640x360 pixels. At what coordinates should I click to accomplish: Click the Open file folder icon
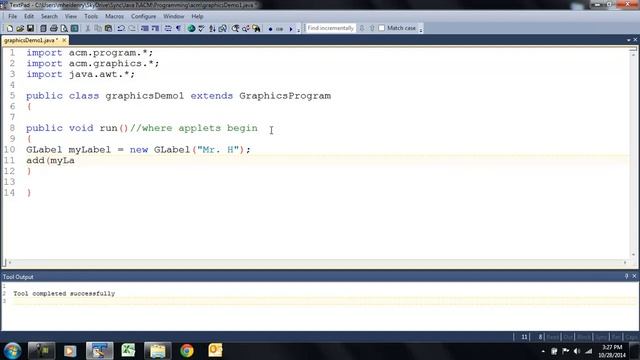point(20,29)
